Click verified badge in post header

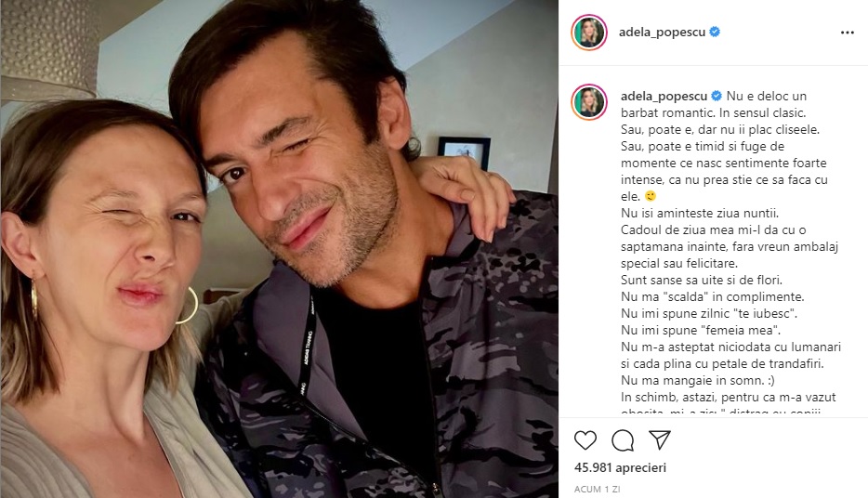click(x=715, y=32)
